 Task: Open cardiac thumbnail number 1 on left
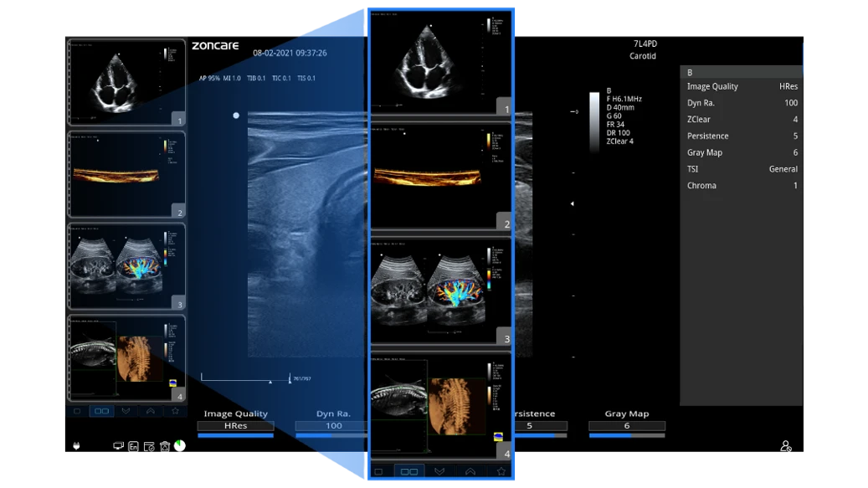coord(126,82)
